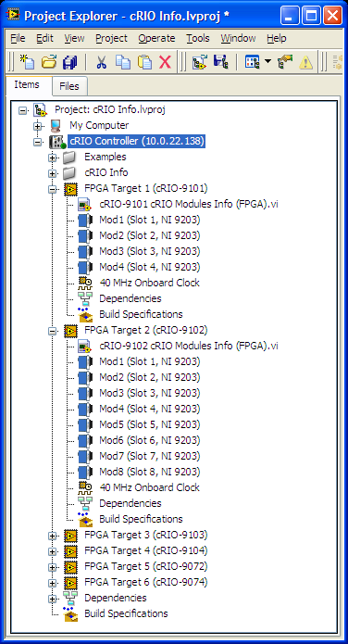Screen dimensions: 348x644
Task: Open the Help menu
Action: pyautogui.click(x=276, y=38)
